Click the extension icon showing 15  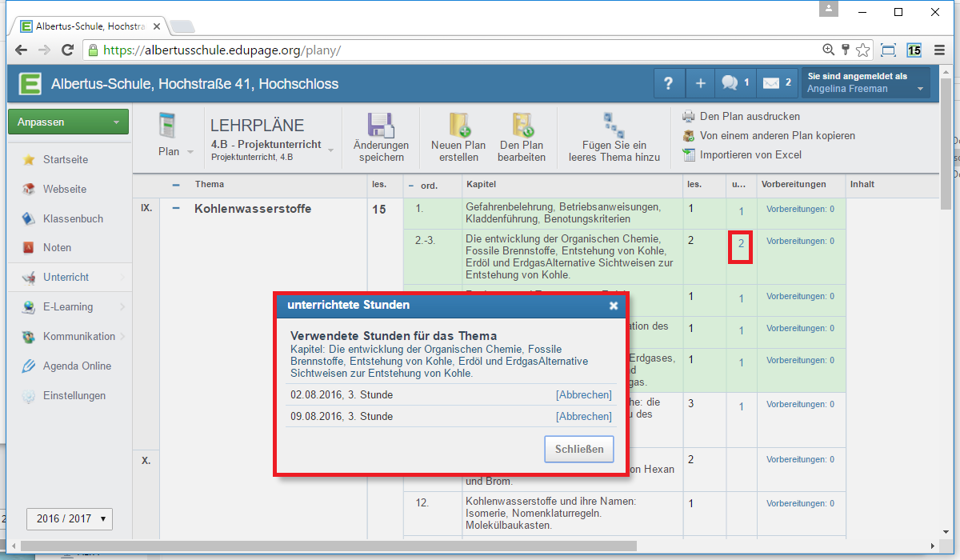coord(913,50)
